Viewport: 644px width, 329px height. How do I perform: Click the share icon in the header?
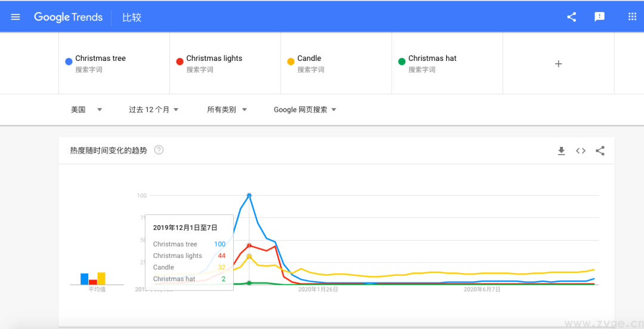point(571,17)
